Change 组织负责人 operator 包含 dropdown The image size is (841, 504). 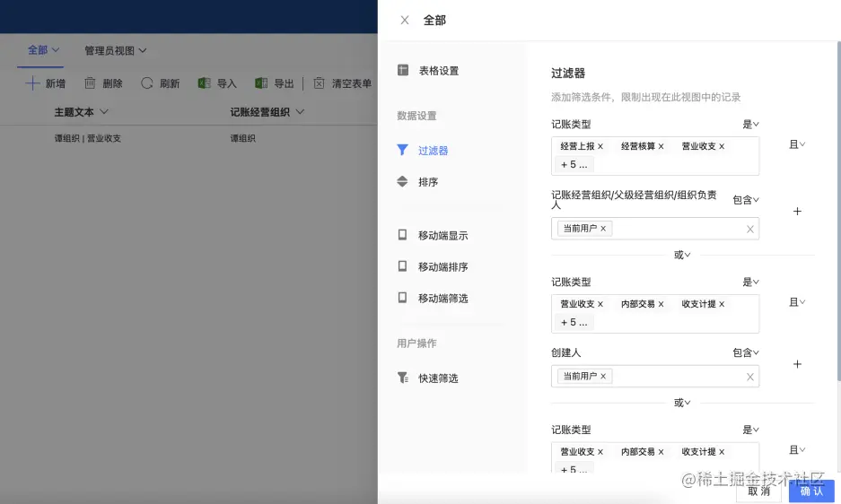click(x=746, y=200)
